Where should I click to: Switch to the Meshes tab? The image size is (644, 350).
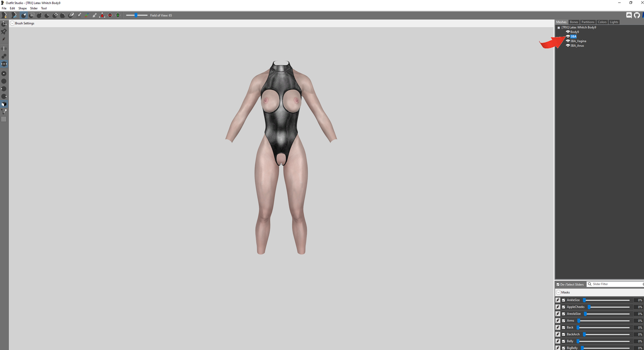coord(561,22)
